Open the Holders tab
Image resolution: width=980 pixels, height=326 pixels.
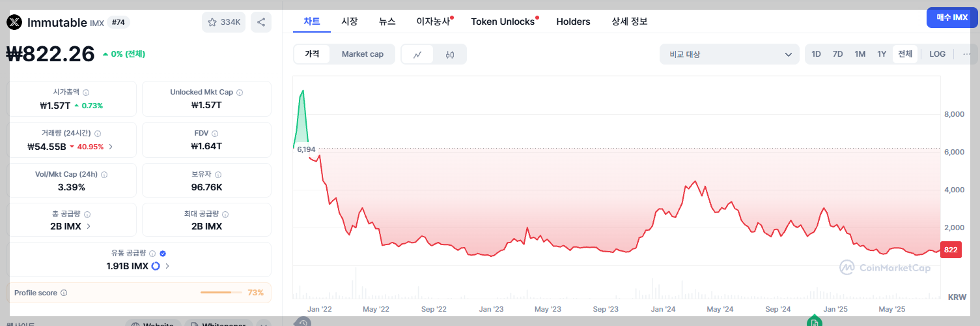[x=573, y=22]
